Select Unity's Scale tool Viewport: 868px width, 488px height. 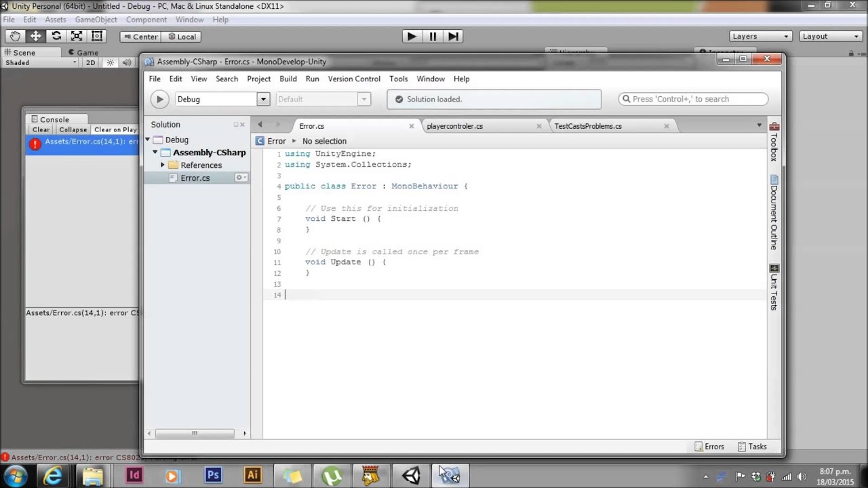point(77,37)
